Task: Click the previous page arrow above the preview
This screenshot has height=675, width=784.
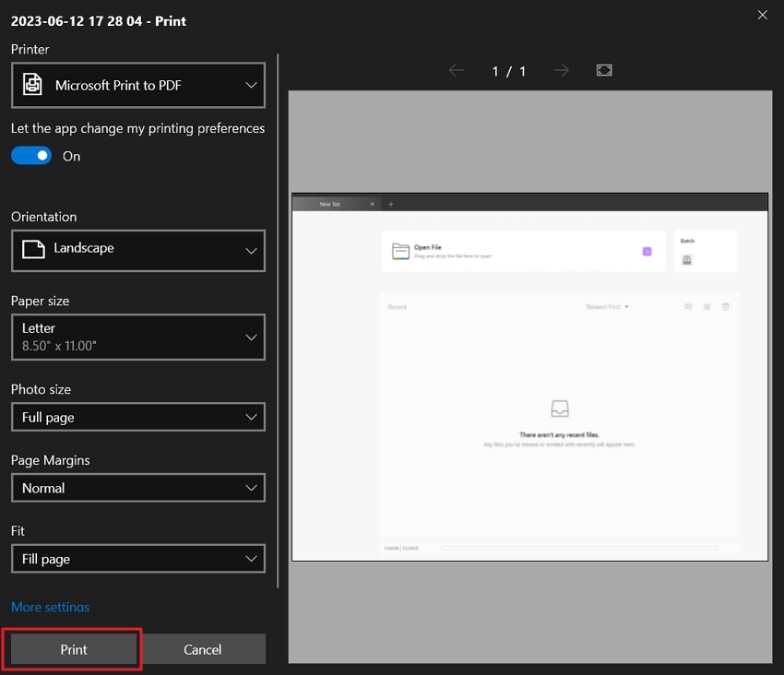Action: pos(456,70)
